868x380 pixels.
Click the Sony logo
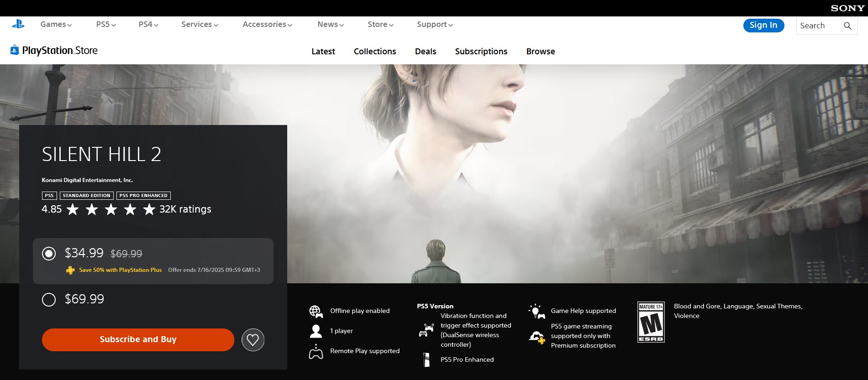[847, 8]
